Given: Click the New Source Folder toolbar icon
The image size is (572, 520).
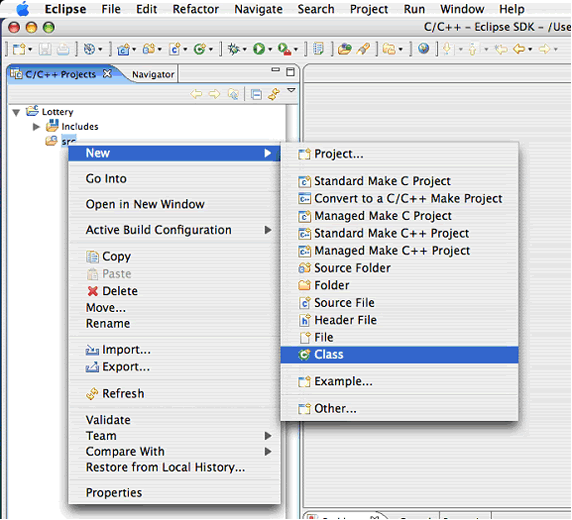Looking at the screenshot, I should tap(149, 49).
